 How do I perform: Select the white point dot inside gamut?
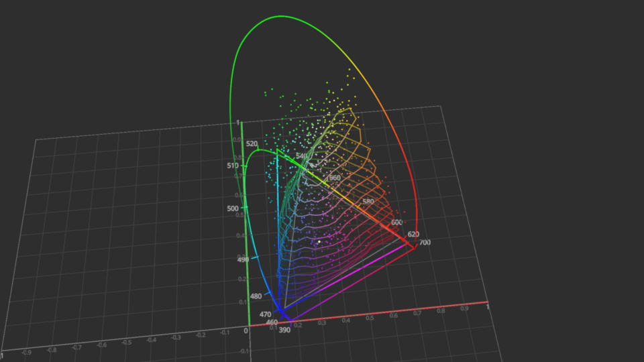tap(319, 242)
